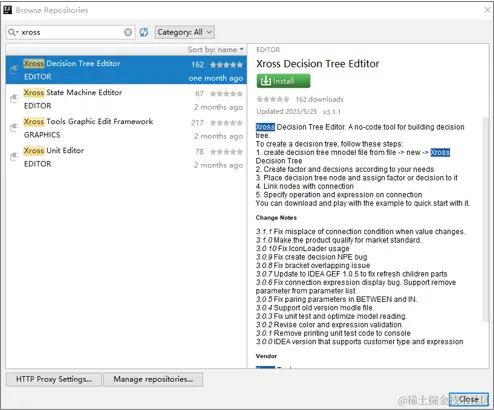This screenshot has height=410, width=494.
Task: Click the Xross Decision Tree Editor plugin icon
Action: click(14, 70)
